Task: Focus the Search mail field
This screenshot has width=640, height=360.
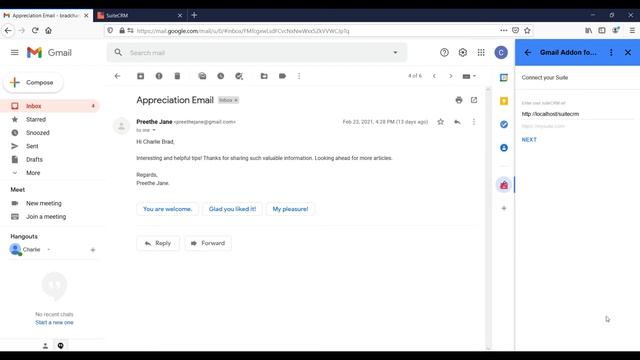Action: (257, 53)
